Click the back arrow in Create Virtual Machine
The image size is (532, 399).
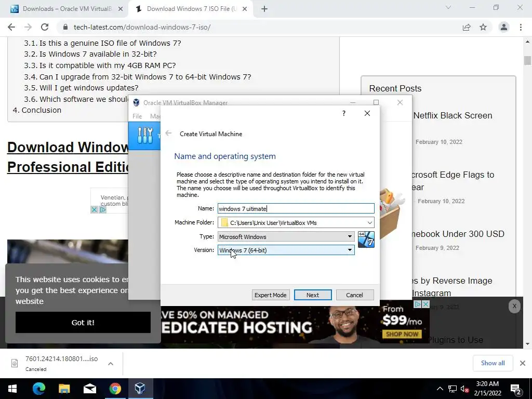click(168, 134)
